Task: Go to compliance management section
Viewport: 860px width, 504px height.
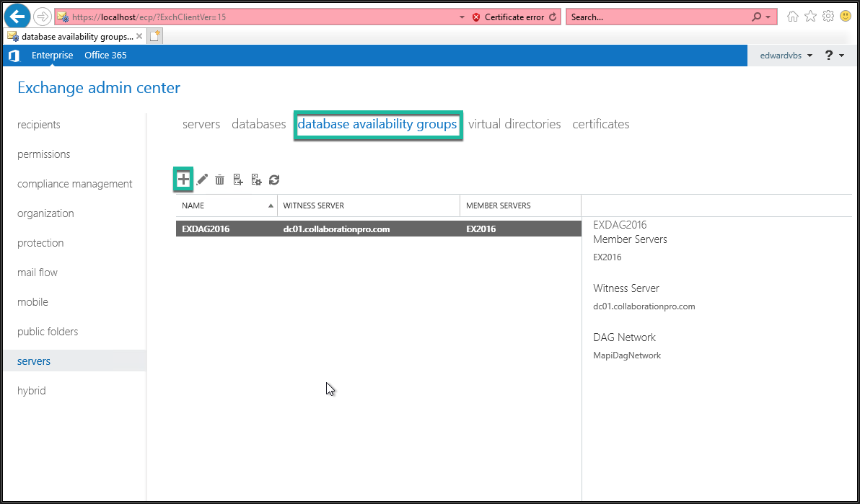Action: 74,184
